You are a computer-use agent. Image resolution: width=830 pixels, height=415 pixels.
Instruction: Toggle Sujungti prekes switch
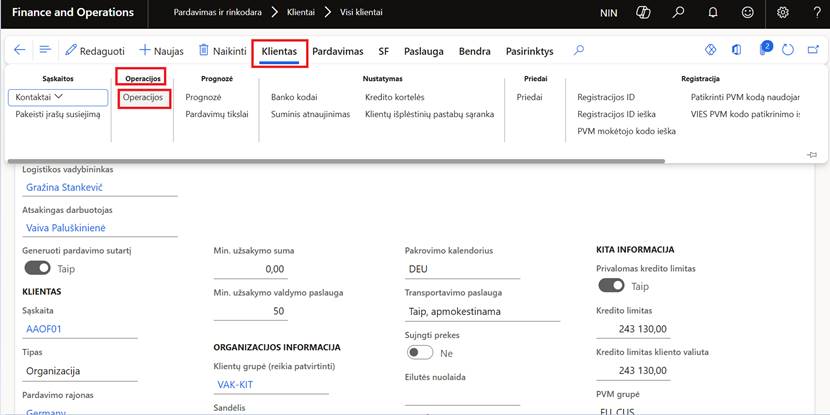point(420,353)
